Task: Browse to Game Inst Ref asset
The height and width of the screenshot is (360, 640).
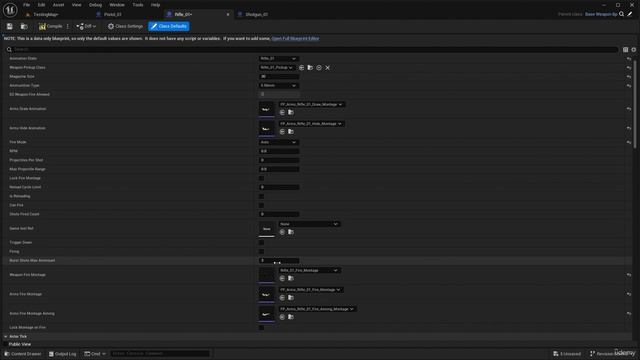Action: pos(291,232)
